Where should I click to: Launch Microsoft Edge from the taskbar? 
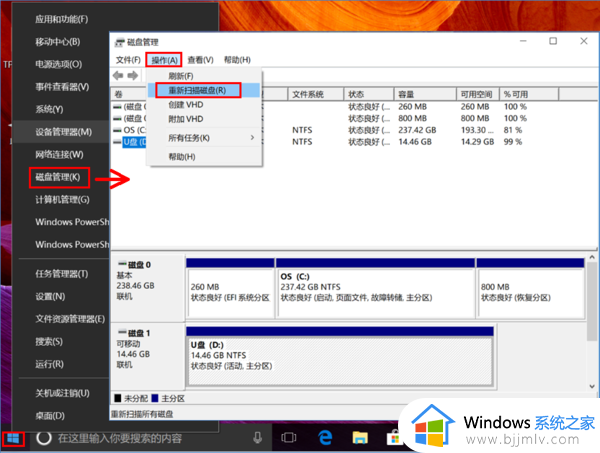click(x=325, y=438)
